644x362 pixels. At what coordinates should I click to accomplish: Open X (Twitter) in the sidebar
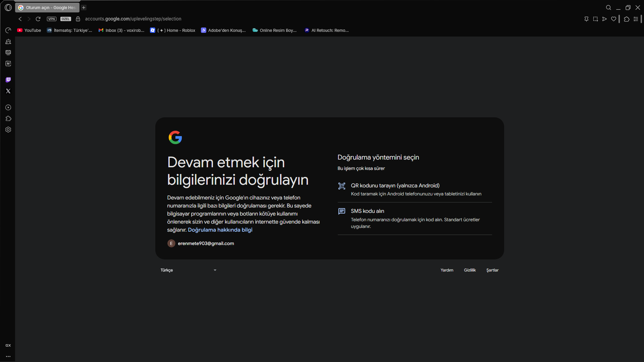tap(8, 91)
